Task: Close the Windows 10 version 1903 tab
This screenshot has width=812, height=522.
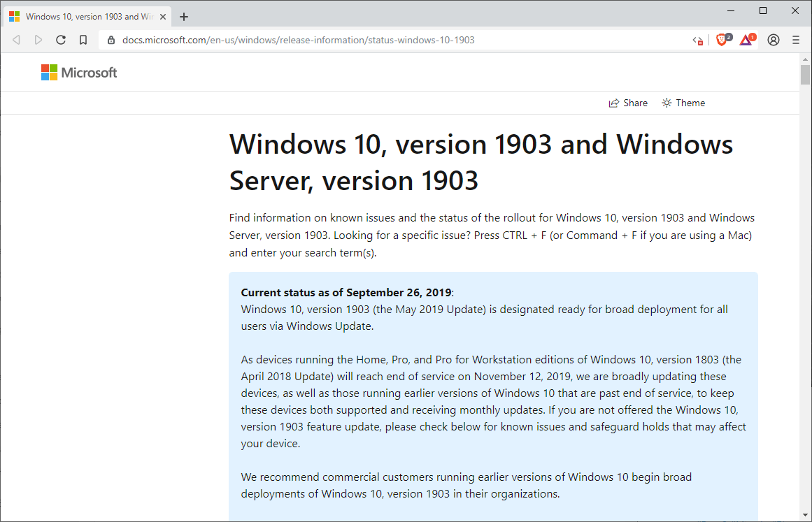Action: click(x=162, y=17)
